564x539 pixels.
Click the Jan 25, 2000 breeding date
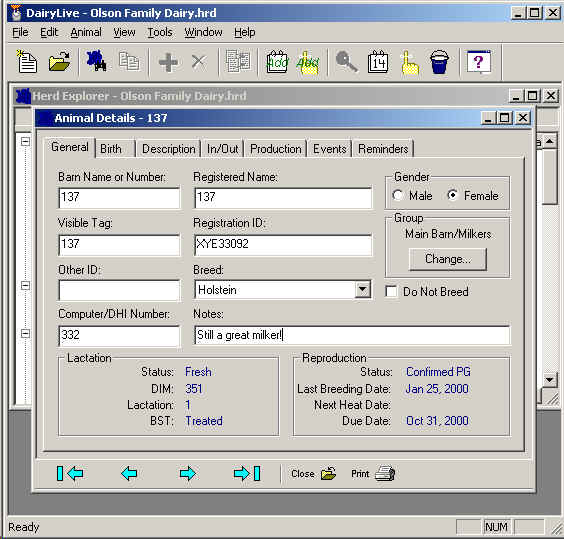(437, 389)
